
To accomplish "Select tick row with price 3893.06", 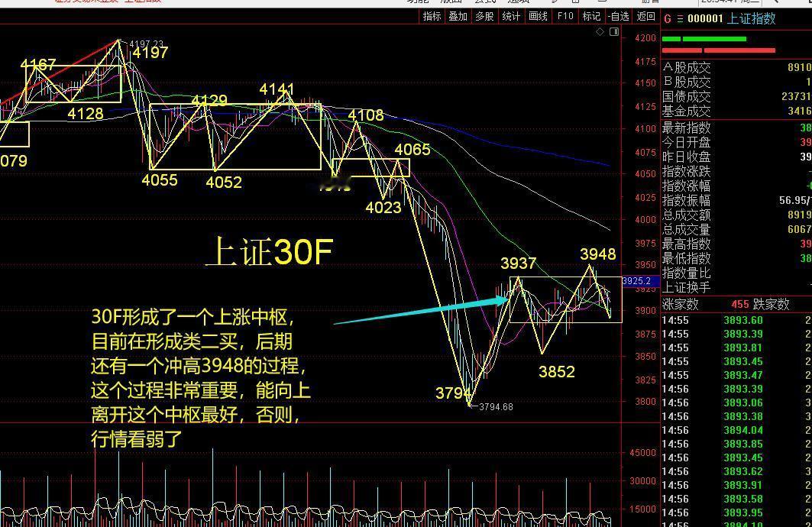I will pos(736,403).
